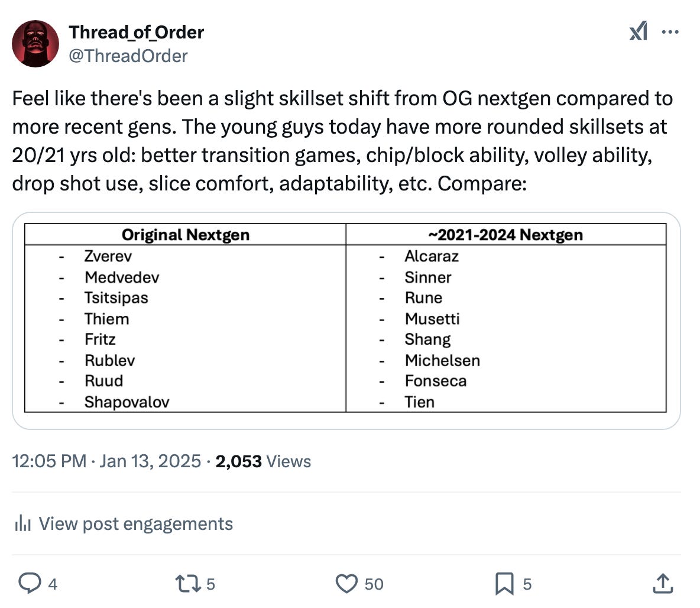Viewport: 700px width, 608px height.
Task: Click the reply count of 4
Action: pos(53,584)
